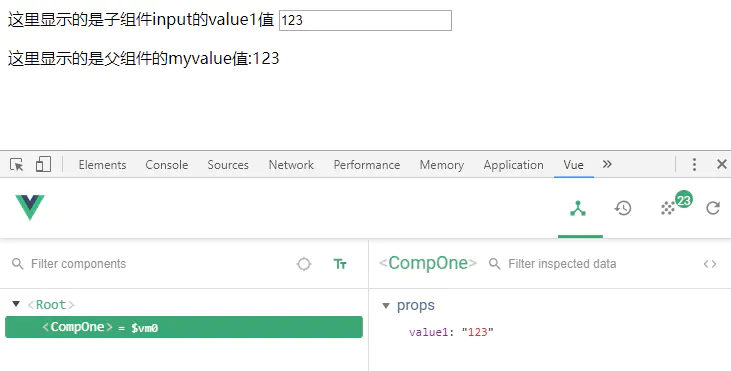The width and height of the screenshot is (731, 371).
Task: Click the Vue devtools refresh icon
Action: pyautogui.click(x=713, y=208)
